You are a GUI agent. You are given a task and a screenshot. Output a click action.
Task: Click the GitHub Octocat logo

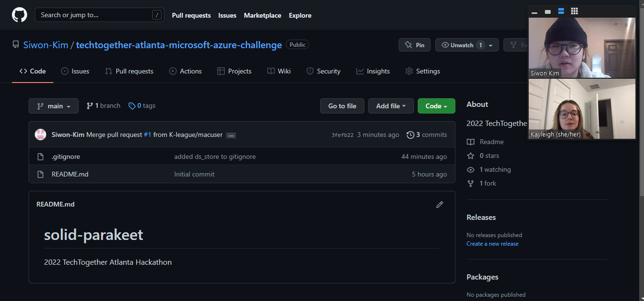(x=20, y=15)
